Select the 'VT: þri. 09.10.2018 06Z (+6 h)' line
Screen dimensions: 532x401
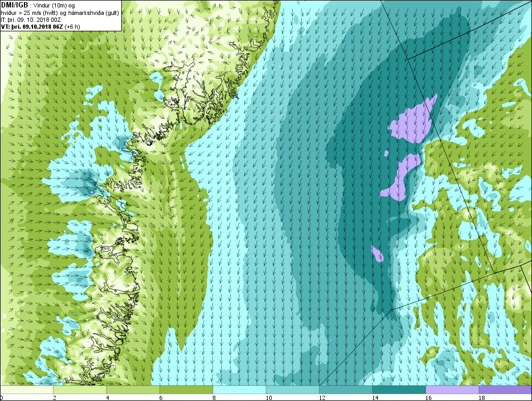pos(40,27)
